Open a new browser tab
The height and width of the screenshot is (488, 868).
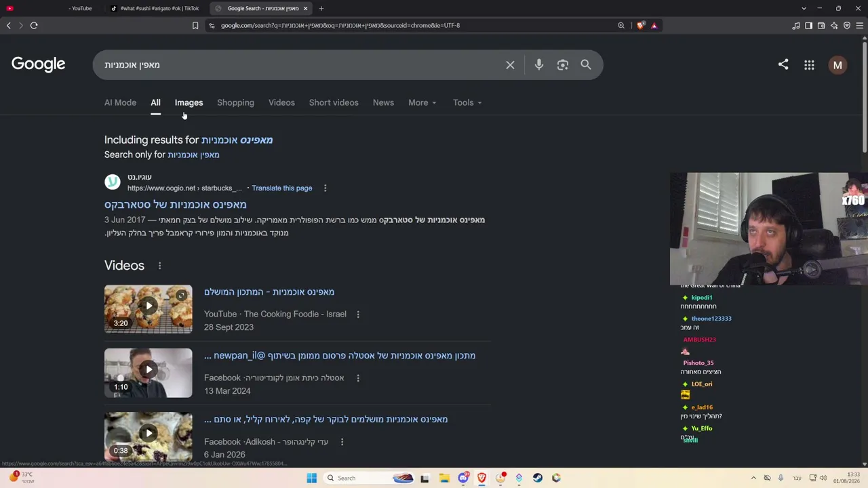coord(321,8)
